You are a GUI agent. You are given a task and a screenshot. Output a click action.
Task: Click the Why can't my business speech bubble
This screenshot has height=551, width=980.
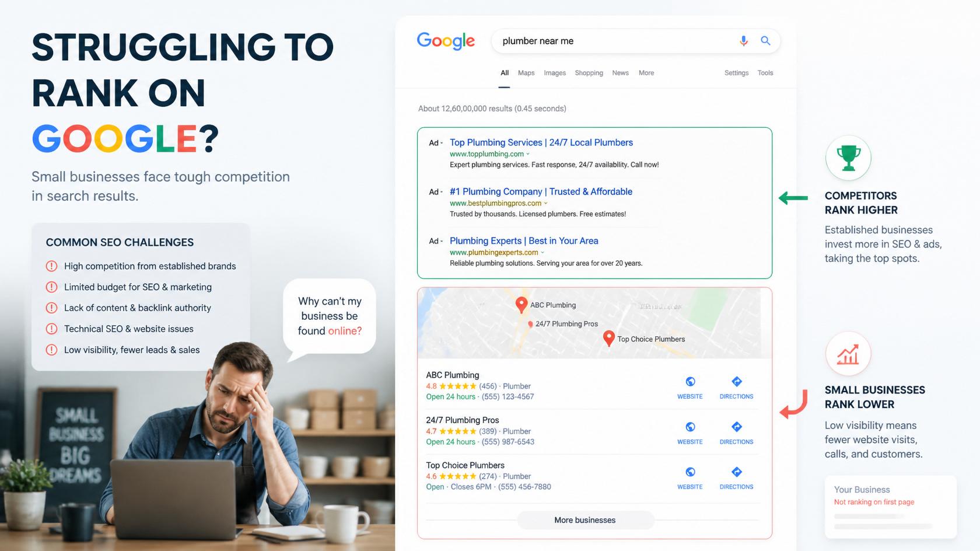[330, 316]
